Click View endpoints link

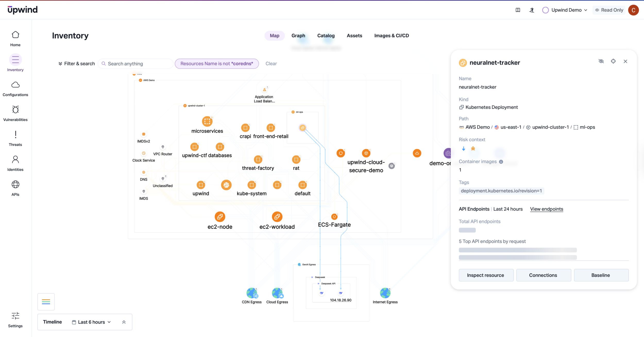547,209
